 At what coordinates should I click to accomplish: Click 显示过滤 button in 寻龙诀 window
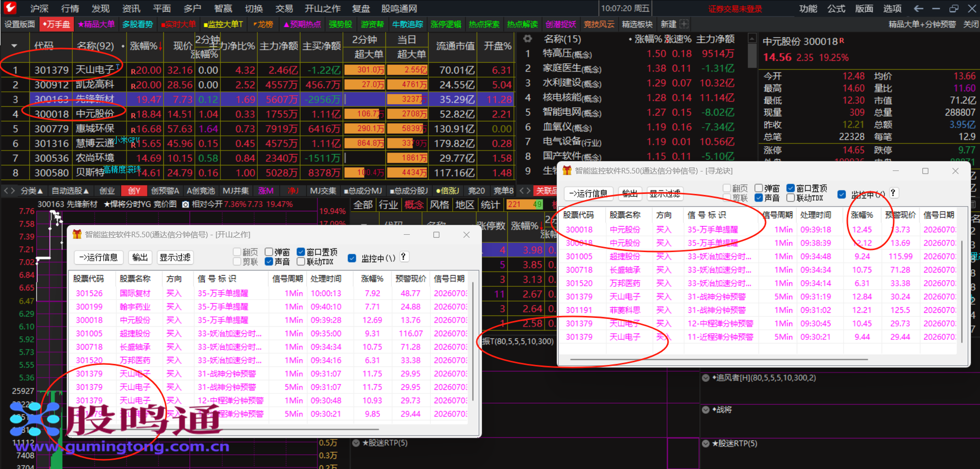(x=665, y=193)
